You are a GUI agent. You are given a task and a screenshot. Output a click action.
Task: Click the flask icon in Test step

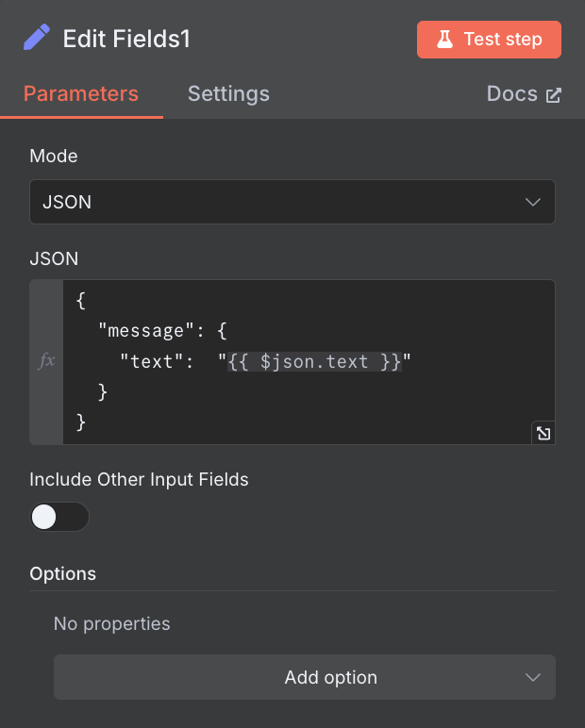tap(443, 40)
